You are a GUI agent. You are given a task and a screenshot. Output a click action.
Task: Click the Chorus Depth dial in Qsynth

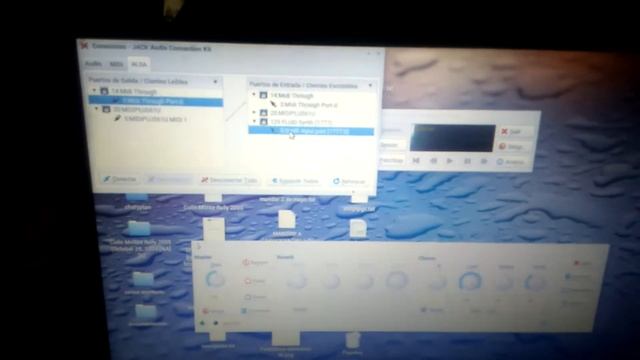535,281
